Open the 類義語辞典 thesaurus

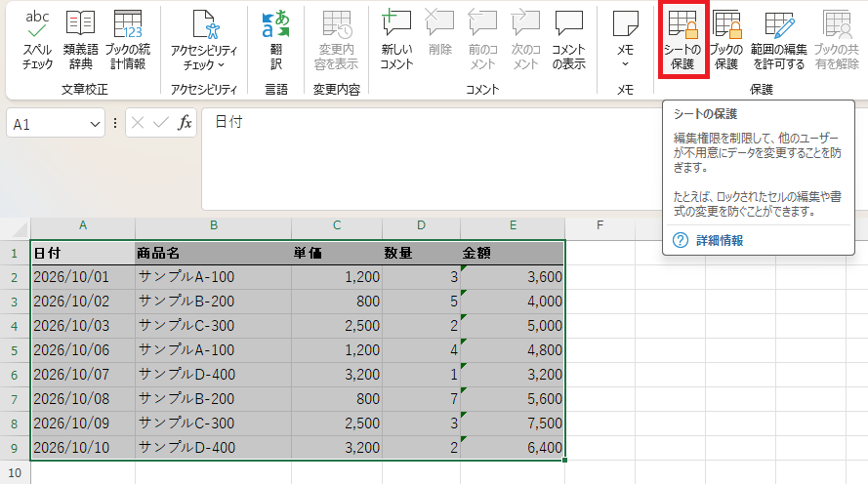tap(80, 40)
